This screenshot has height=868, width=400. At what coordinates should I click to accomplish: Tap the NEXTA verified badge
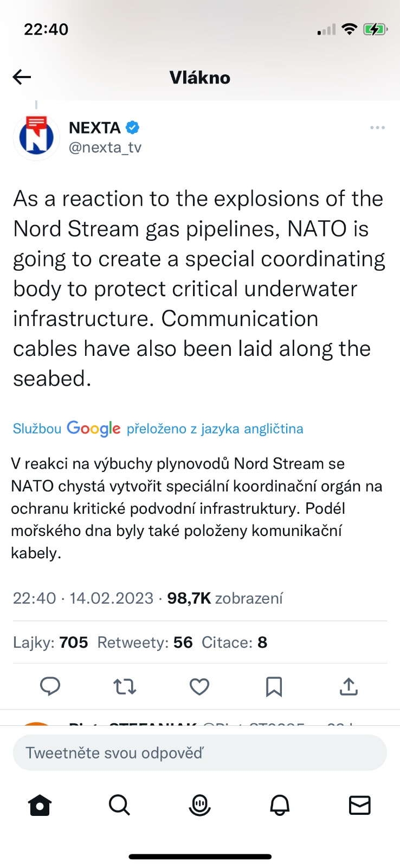tap(133, 127)
